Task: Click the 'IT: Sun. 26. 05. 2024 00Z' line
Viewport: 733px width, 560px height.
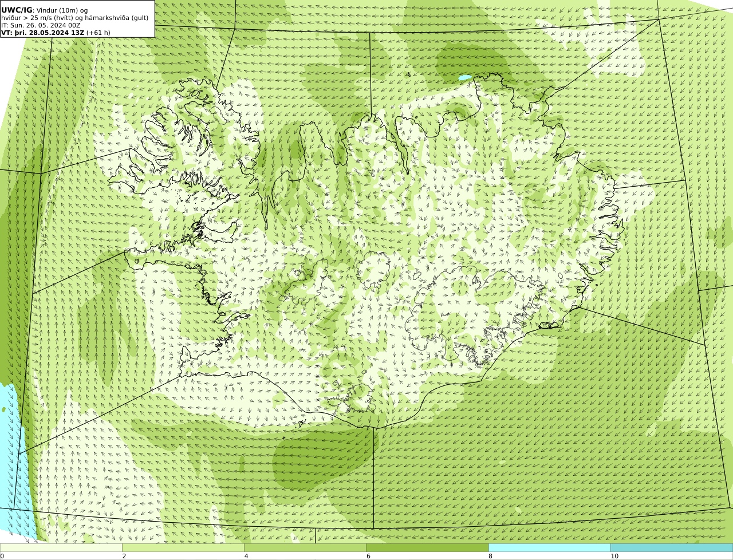Action: [x=41, y=25]
